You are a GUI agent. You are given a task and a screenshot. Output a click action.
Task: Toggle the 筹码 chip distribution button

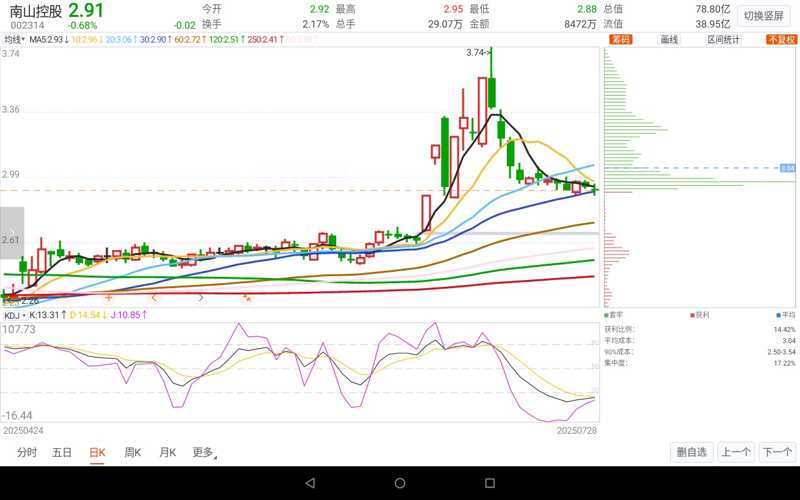[621, 39]
